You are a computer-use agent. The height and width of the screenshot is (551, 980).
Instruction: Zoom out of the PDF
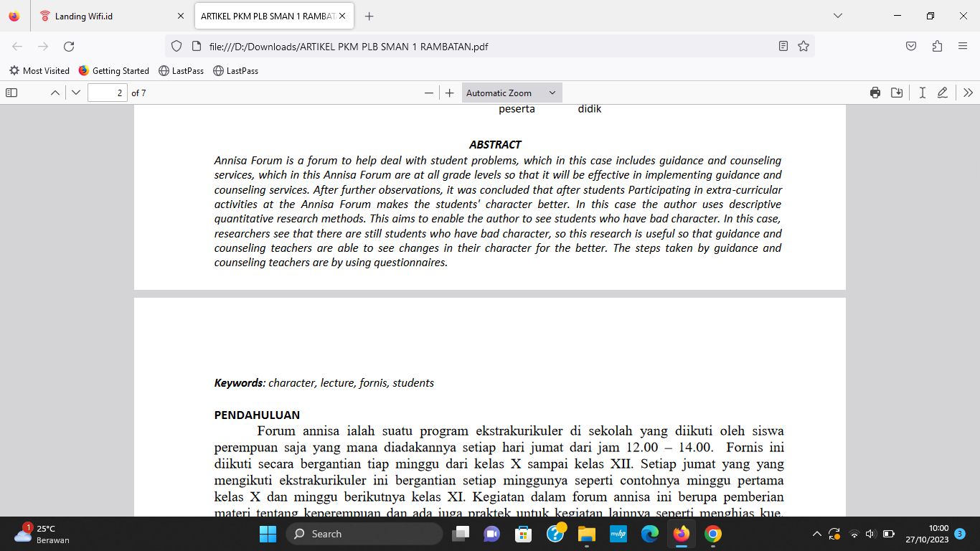pos(429,93)
